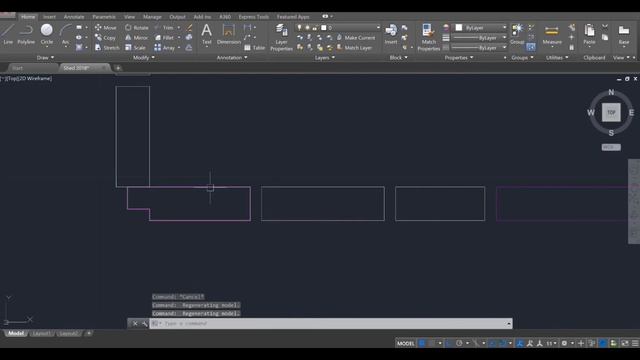The image size is (640, 360).
Task: Toggle MODEL space button in status bar
Action: point(405,343)
